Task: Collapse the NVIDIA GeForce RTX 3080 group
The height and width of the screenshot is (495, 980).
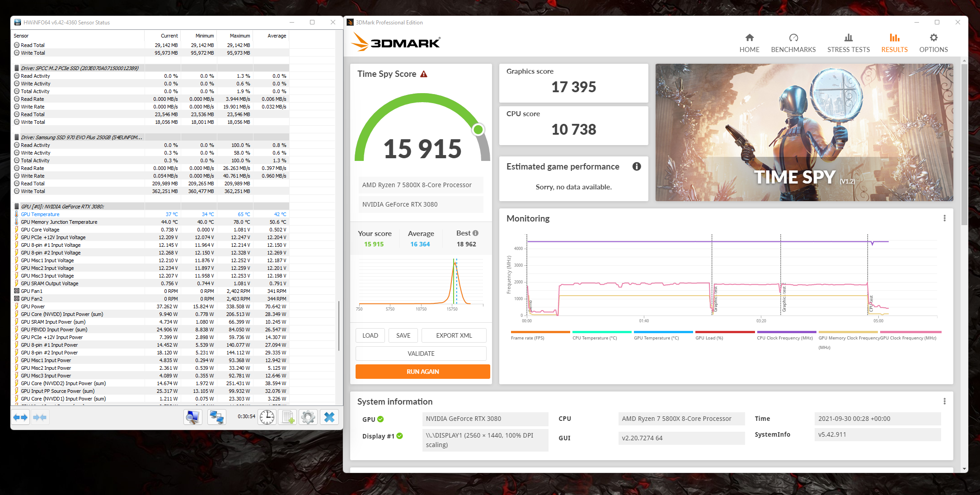Action: pyautogui.click(x=63, y=207)
